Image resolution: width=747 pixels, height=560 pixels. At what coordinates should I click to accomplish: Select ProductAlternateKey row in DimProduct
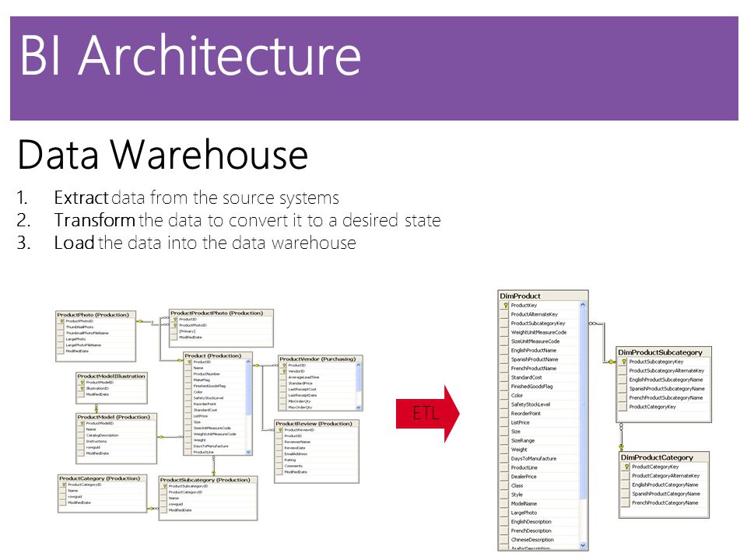tap(539, 314)
